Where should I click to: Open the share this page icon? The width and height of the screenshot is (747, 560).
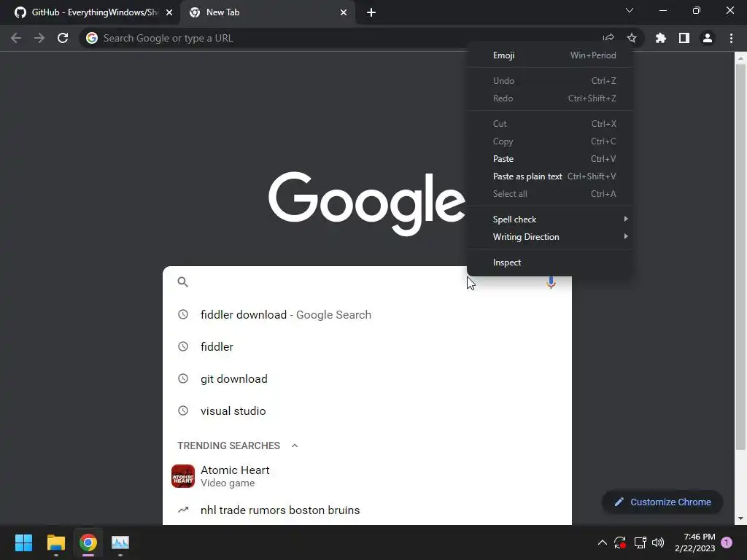click(x=608, y=38)
